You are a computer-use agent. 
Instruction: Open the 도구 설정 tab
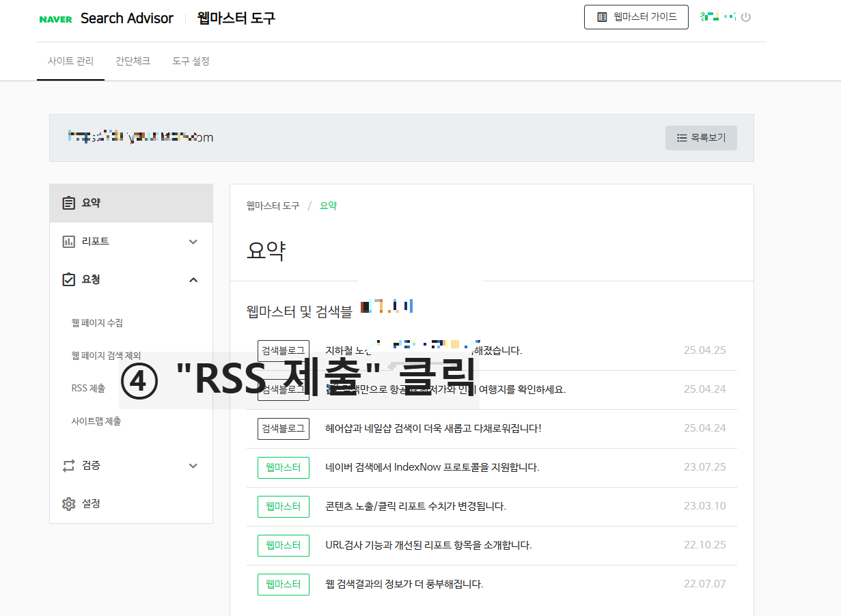coord(191,61)
